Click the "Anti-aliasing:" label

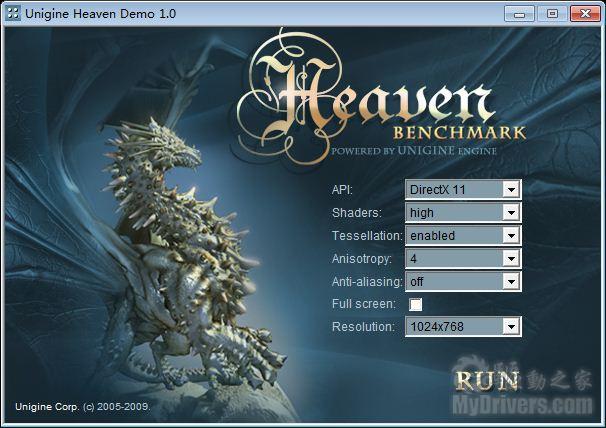pos(367,281)
